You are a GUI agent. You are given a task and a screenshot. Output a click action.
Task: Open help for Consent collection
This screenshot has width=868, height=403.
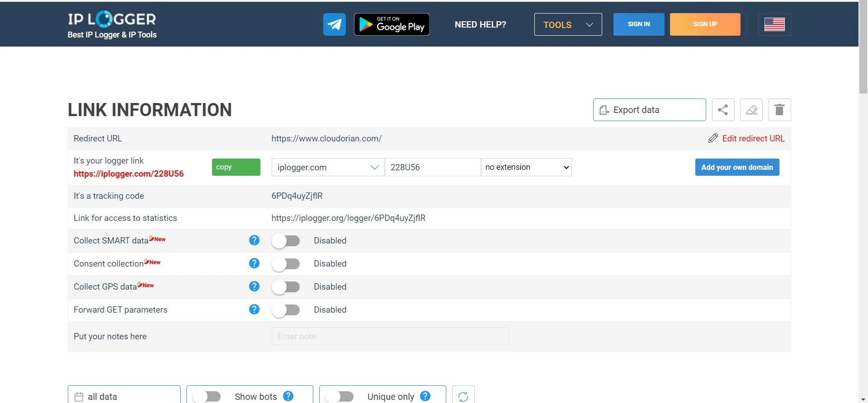coord(254,263)
